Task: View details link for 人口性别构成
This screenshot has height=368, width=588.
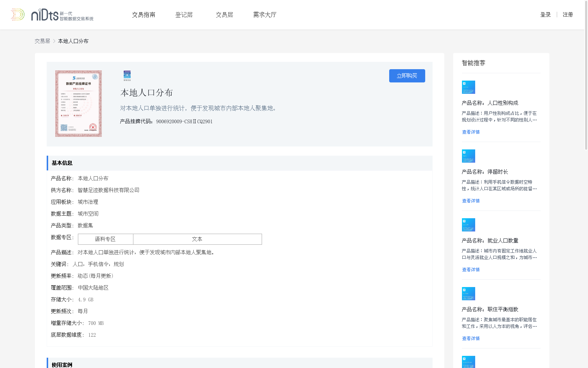Action: click(471, 132)
